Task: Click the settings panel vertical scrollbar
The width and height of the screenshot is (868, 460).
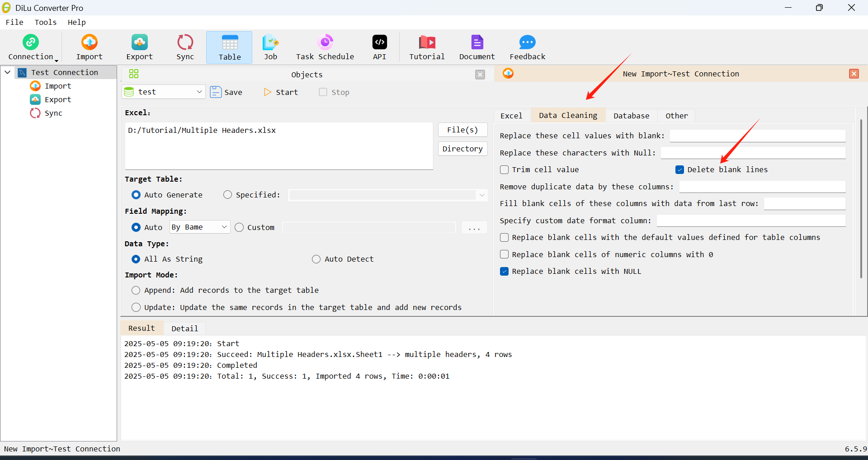Action: 861,199
